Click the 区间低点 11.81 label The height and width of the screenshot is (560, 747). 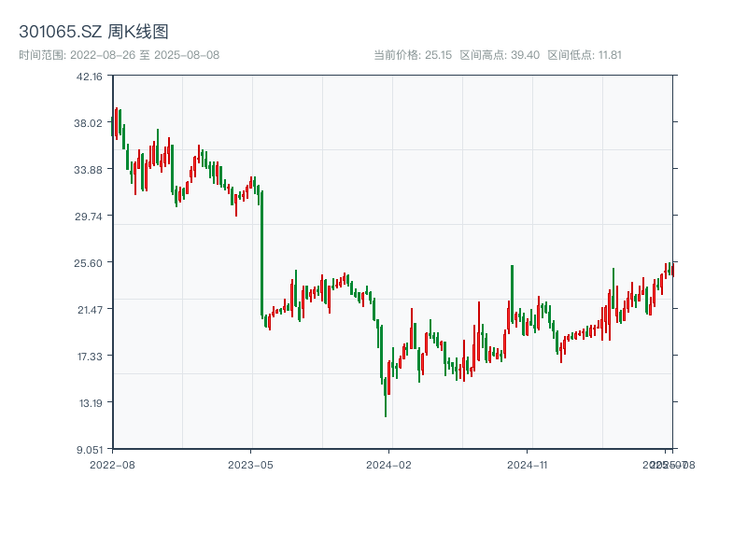[x=585, y=55]
